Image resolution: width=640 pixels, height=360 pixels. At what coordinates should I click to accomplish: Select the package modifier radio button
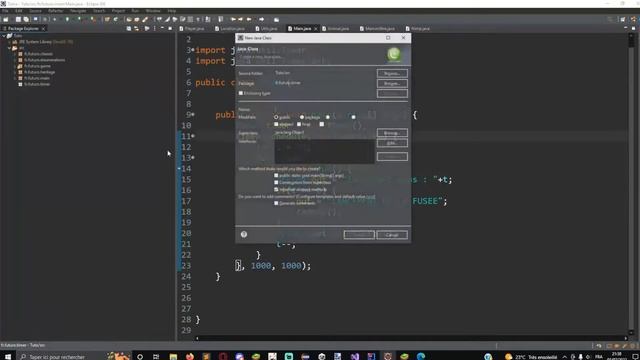302,117
